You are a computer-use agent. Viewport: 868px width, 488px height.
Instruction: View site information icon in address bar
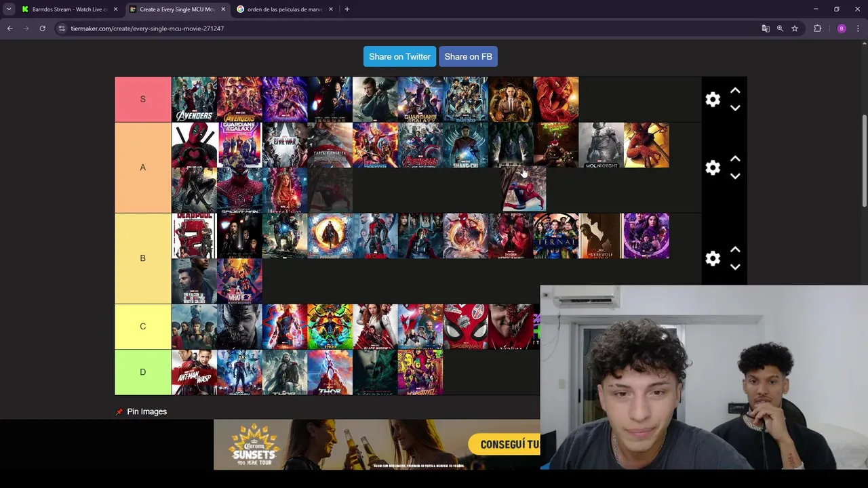(x=62, y=28)
